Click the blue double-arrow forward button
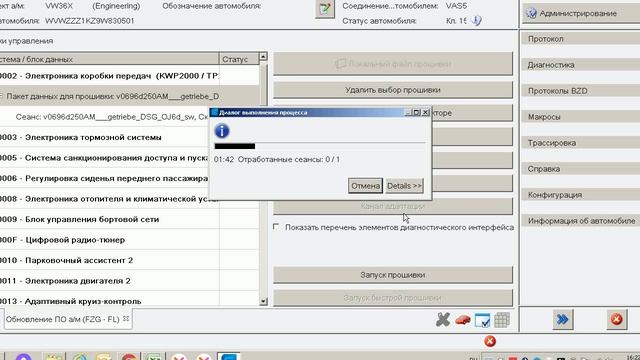The width and height of the screenshot is (640, 360). (x=563, y=319)
